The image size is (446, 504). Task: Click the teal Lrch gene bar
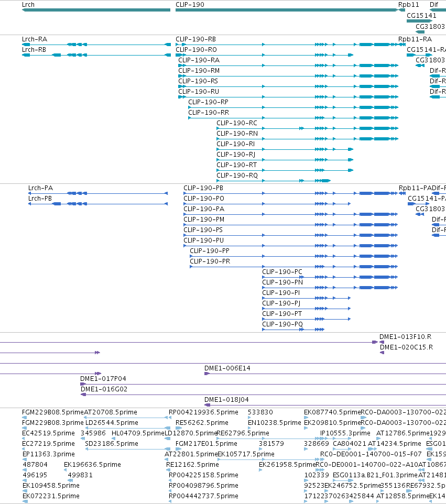pos(96,10)
